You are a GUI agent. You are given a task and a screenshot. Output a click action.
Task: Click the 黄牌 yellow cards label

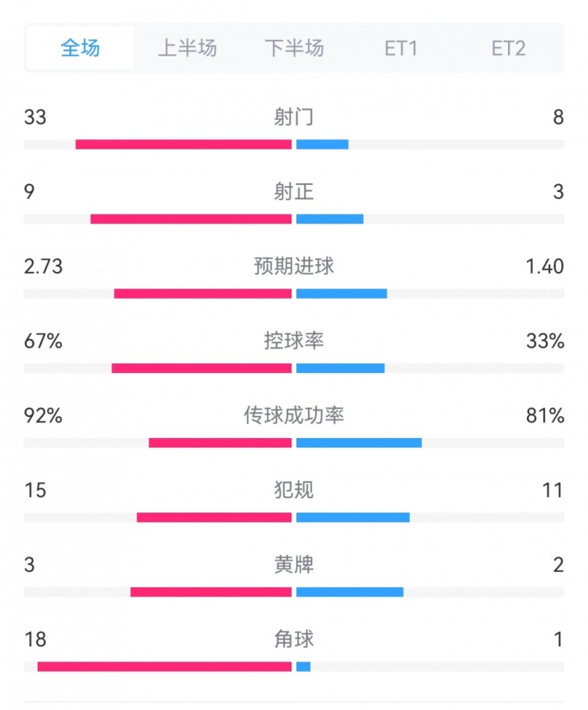click(294, 564)
